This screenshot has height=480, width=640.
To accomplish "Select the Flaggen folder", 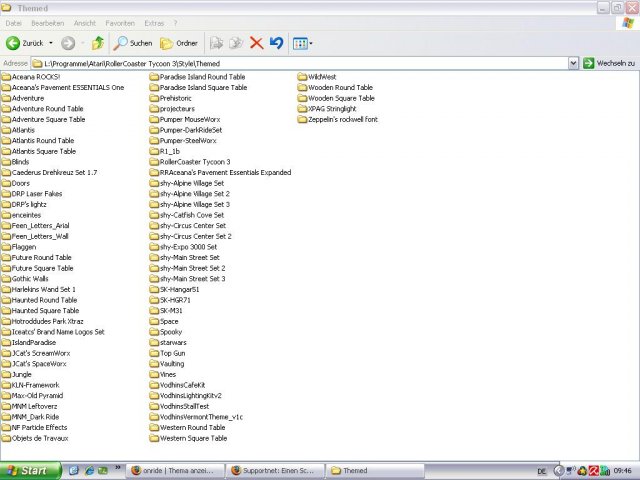I will tap(19, 247).
